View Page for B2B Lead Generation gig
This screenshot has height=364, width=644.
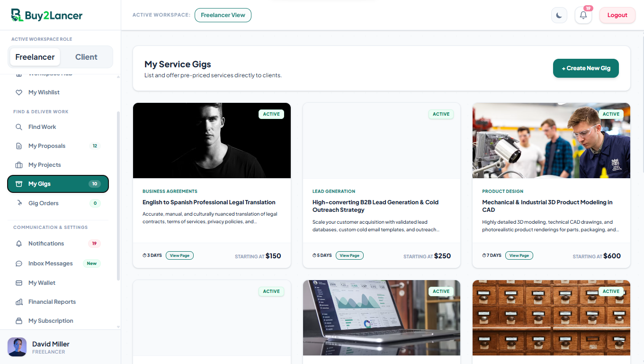coord(349,255)
